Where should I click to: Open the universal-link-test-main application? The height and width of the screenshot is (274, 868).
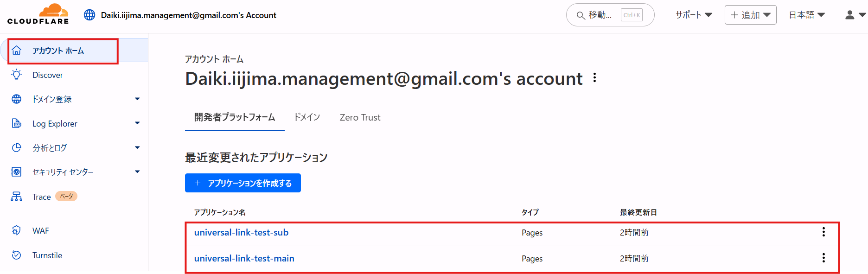[x=244, y=258]
